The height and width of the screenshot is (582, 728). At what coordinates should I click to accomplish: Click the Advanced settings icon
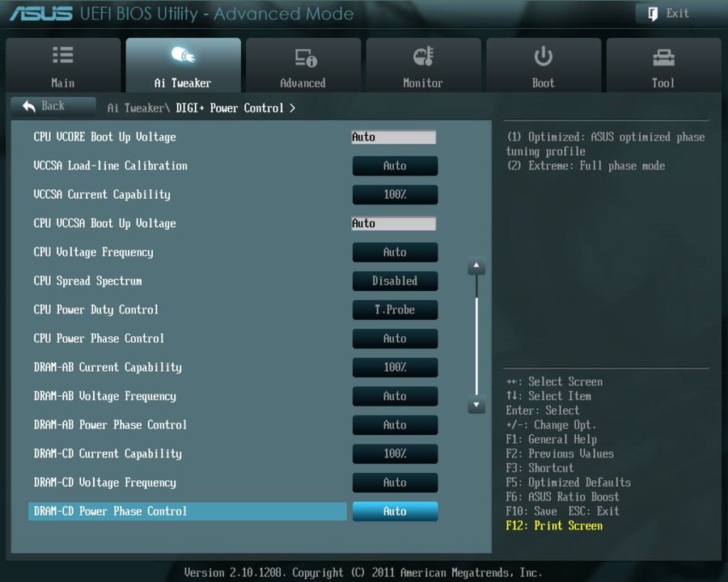click(x=303, y=53)
